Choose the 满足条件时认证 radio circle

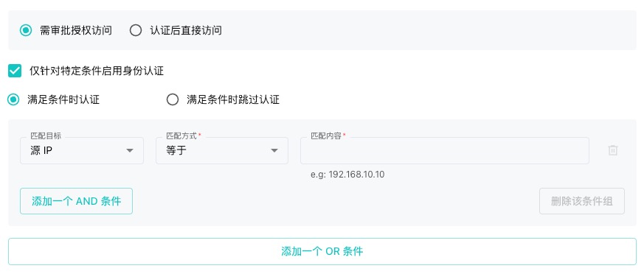(x=13, y=99)
